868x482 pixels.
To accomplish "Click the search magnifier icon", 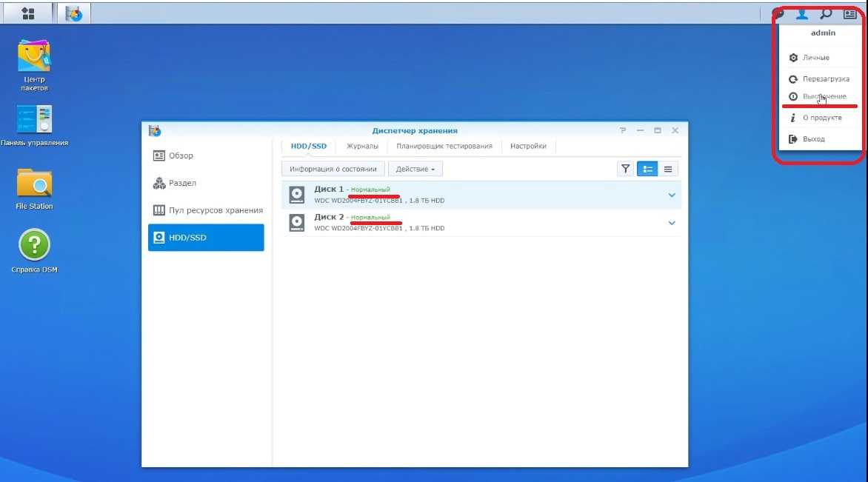I will tap(826, 13).
